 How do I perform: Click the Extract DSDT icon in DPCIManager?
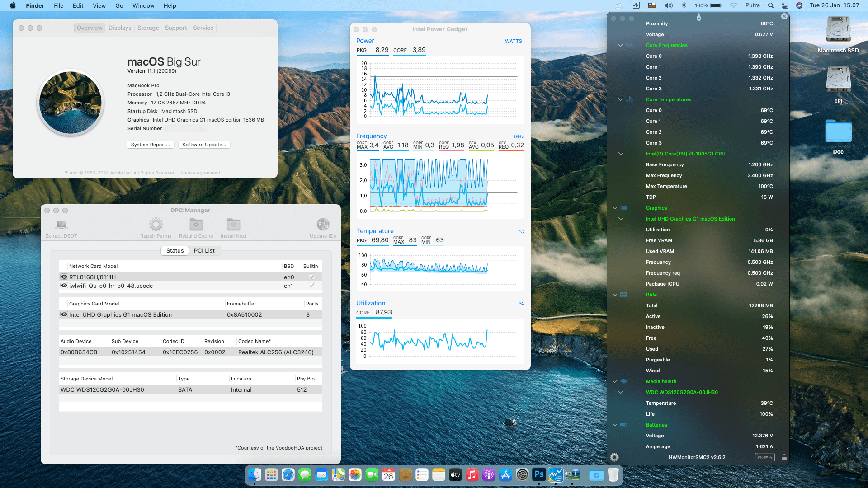61,225
